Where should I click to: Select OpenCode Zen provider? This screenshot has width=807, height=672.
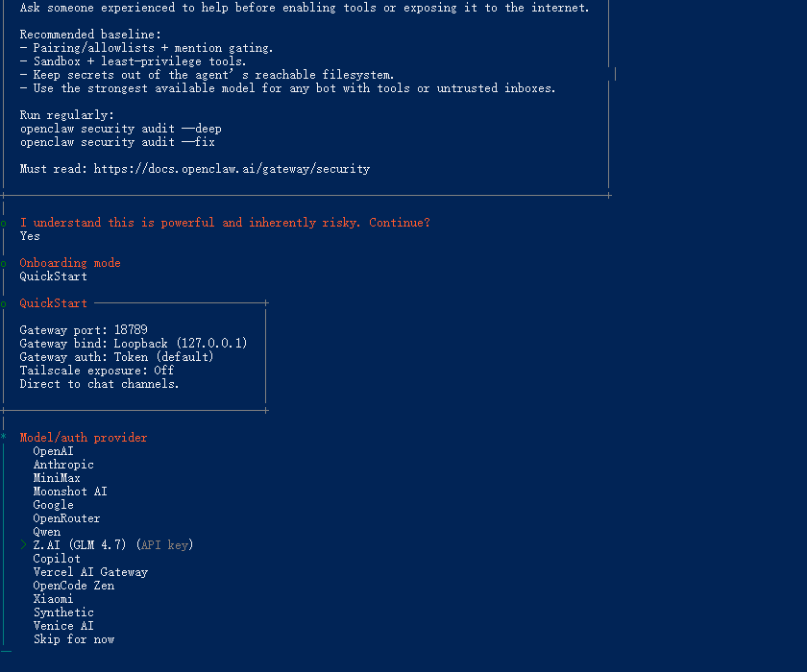74,586
